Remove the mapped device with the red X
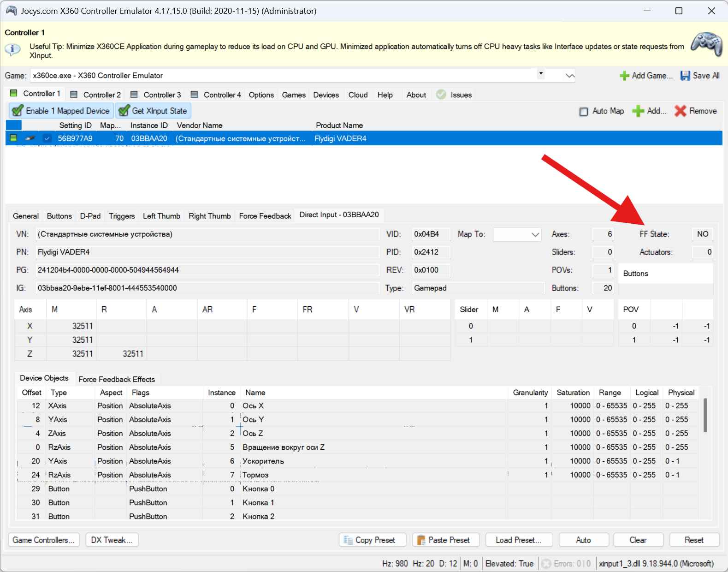This screenshot has width=728, height=572. click(695, 111)
